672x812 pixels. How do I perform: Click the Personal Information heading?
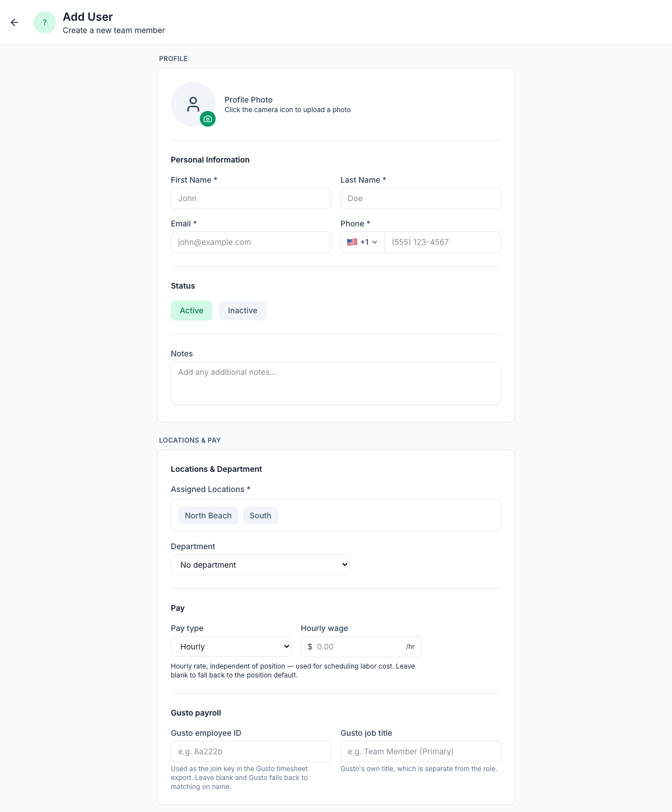pyautogui.click(x=210, y=160)
